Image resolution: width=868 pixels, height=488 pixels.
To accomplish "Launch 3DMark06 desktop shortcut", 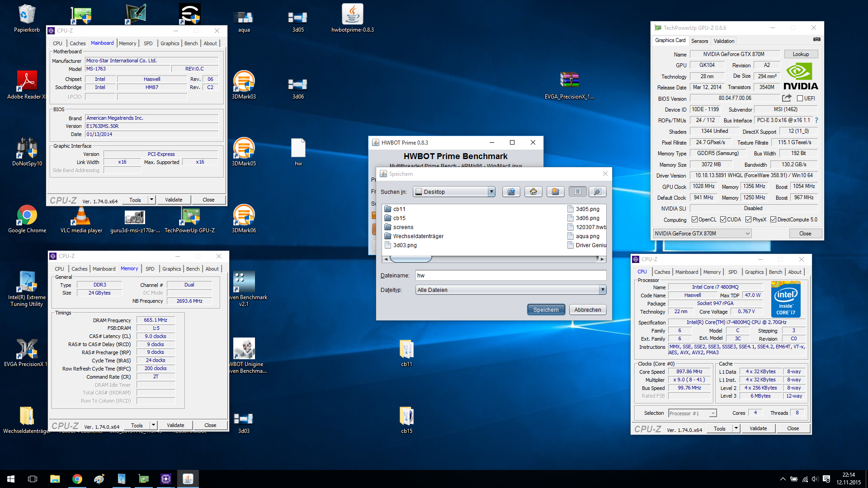I will point(244,219).
